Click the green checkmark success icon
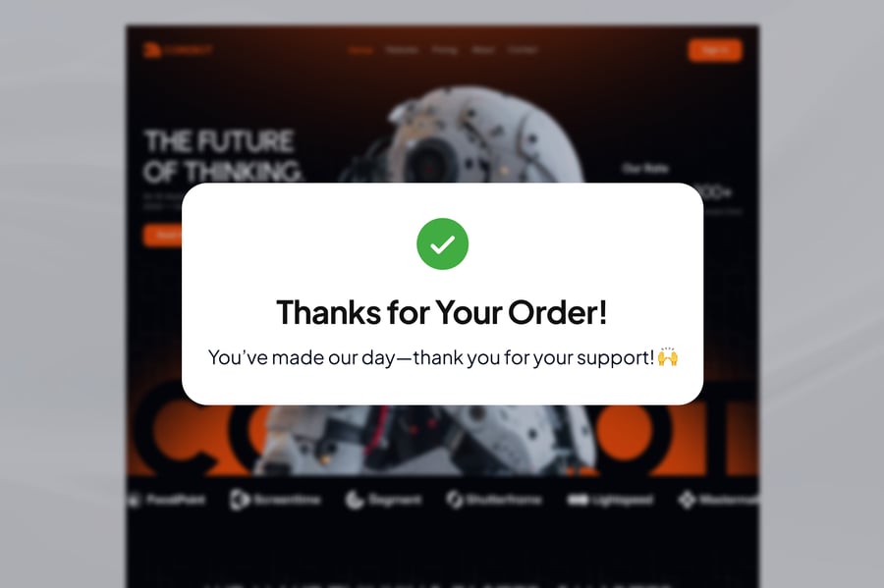 (443, 243)
